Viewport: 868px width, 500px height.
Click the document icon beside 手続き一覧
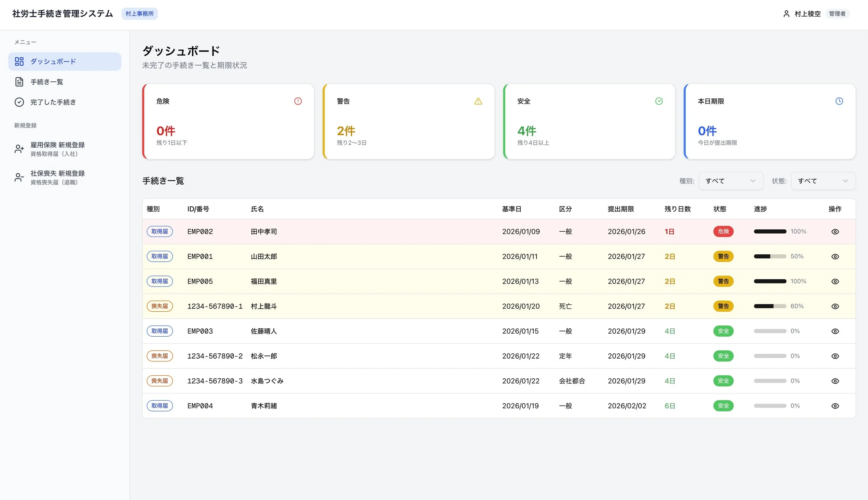[19, 82]
